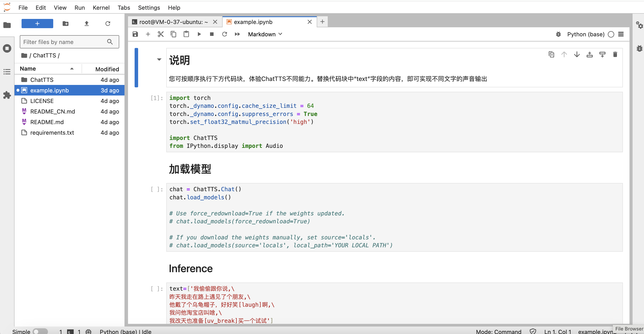Image resolution: width=644 pixels, height=334 pixels.
Task: Open the Kernel menu
Action: [101, 7]
